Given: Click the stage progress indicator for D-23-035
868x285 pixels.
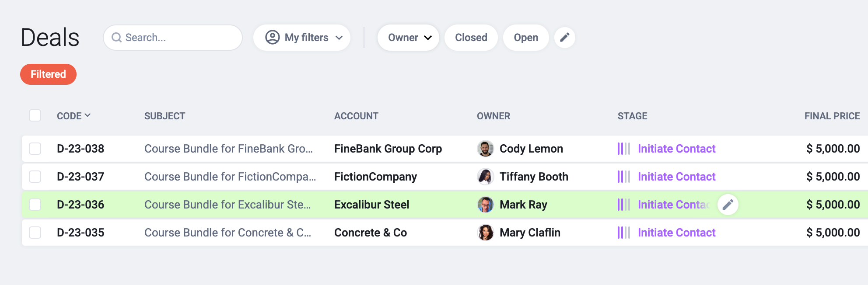Looking at the screenshot, I should click(623, 233).
